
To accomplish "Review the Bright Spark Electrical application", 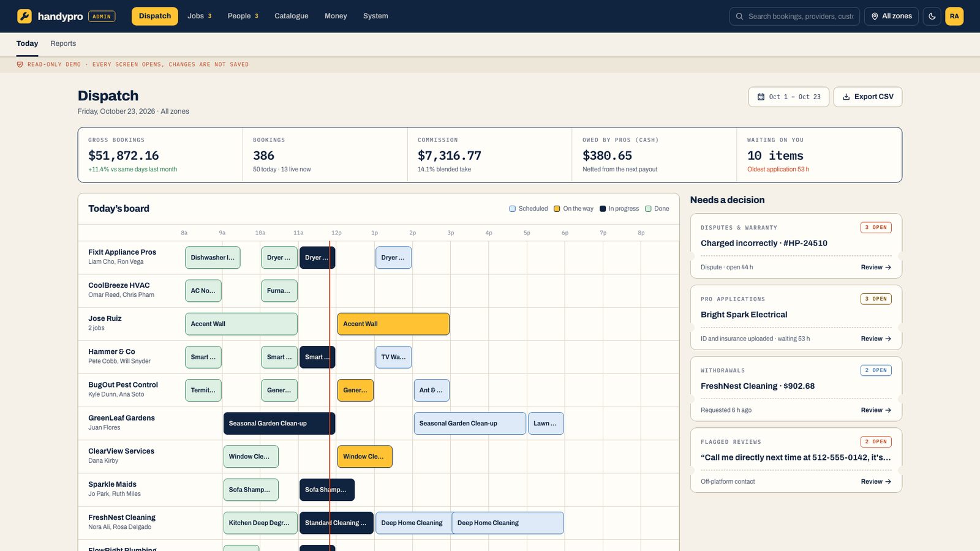I will 876,339.
